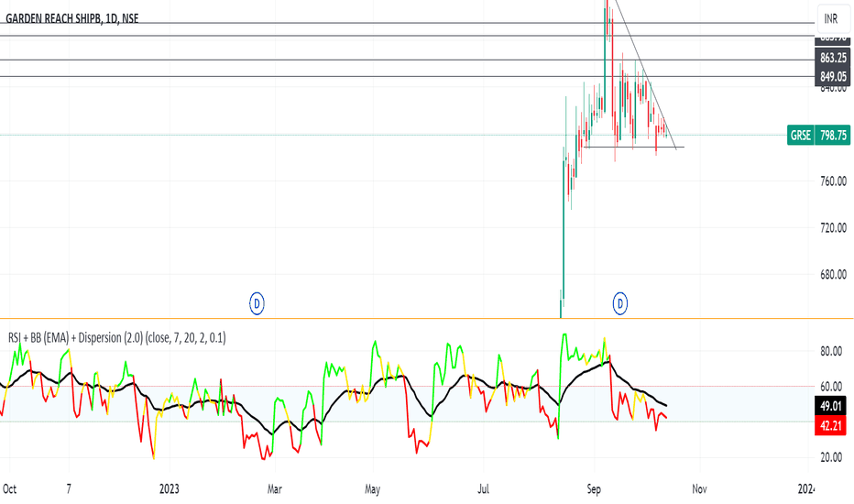Click the 42.21 RSI value label

830,425
